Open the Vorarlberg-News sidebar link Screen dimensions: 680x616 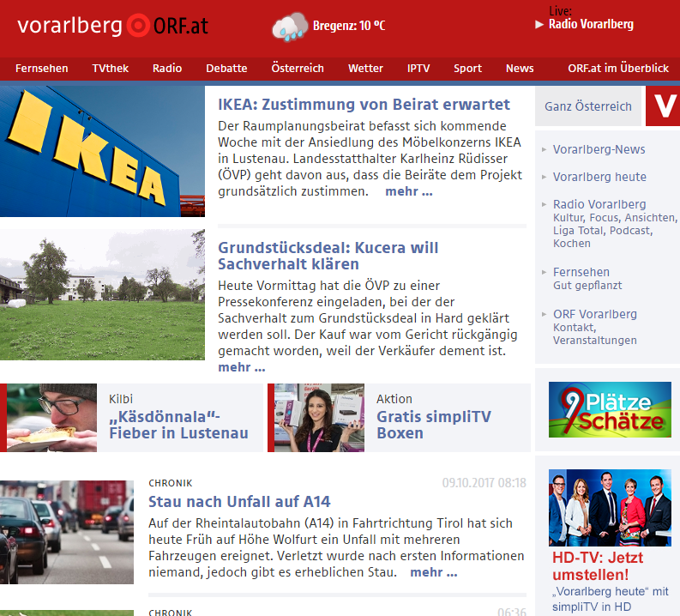pos(599,149)
